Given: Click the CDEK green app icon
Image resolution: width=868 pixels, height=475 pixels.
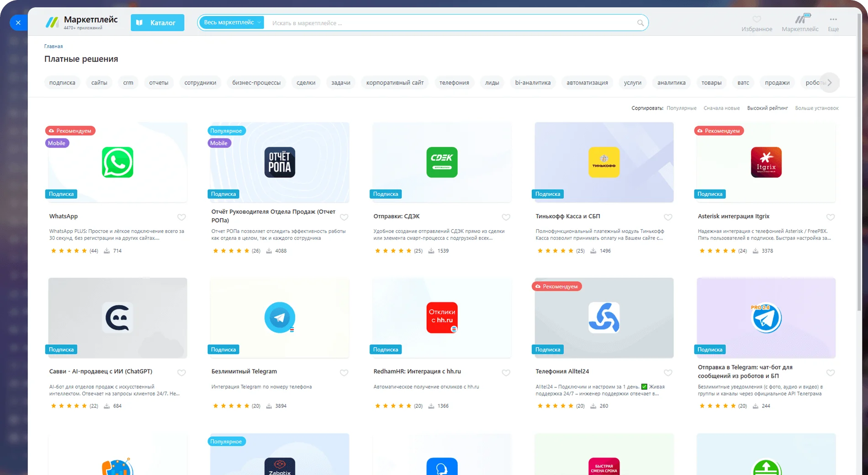Looking at the screenshot, I should [x=442, y=162].
